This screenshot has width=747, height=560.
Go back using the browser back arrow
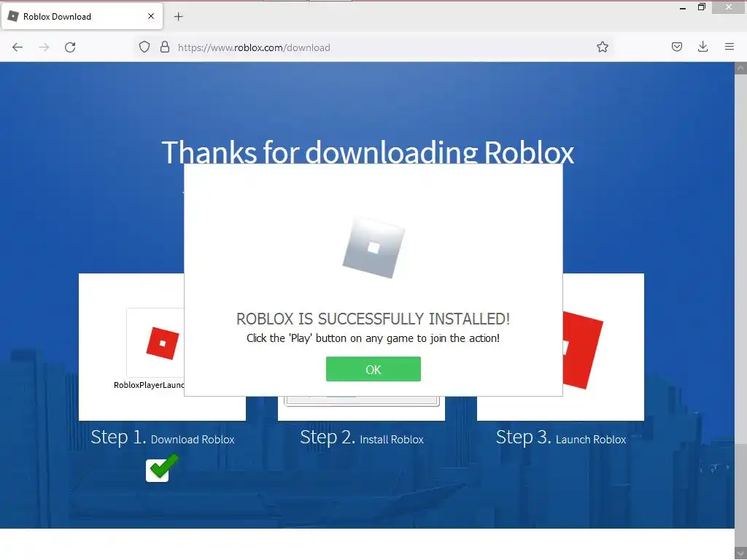[x=18, y=47]
